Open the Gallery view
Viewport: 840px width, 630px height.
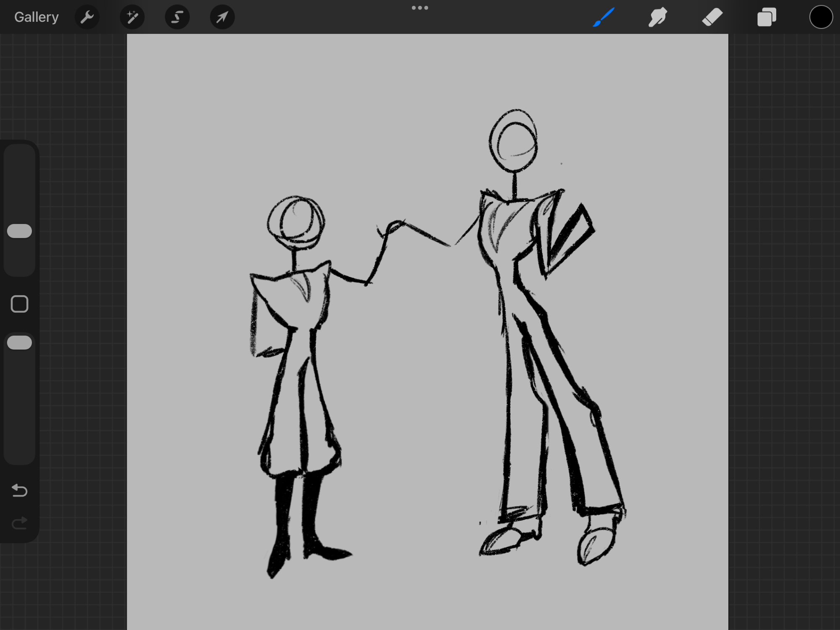click(x=36, y=17)
